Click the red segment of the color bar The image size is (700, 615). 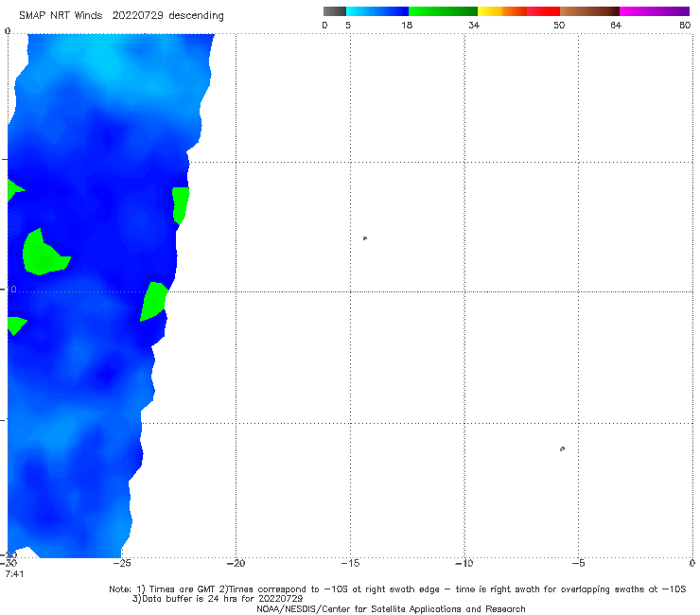point(543,11)
